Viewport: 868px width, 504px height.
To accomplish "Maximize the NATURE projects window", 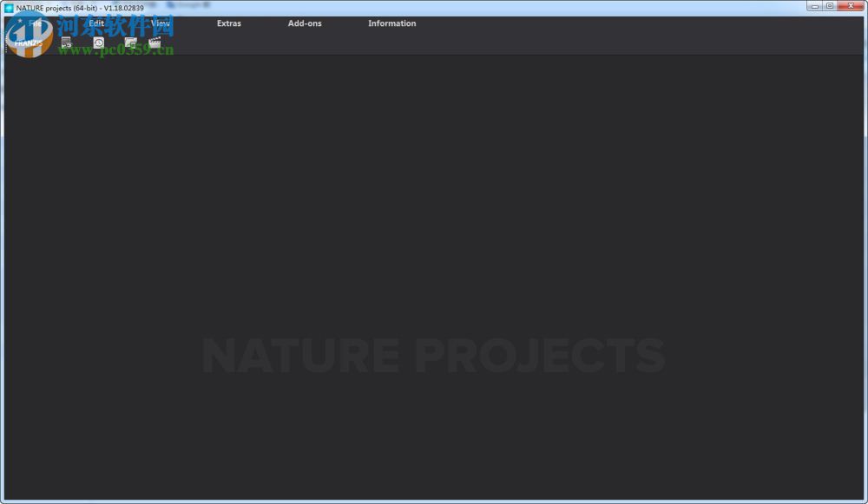I will pyautogui.click(x=830, y=6).
